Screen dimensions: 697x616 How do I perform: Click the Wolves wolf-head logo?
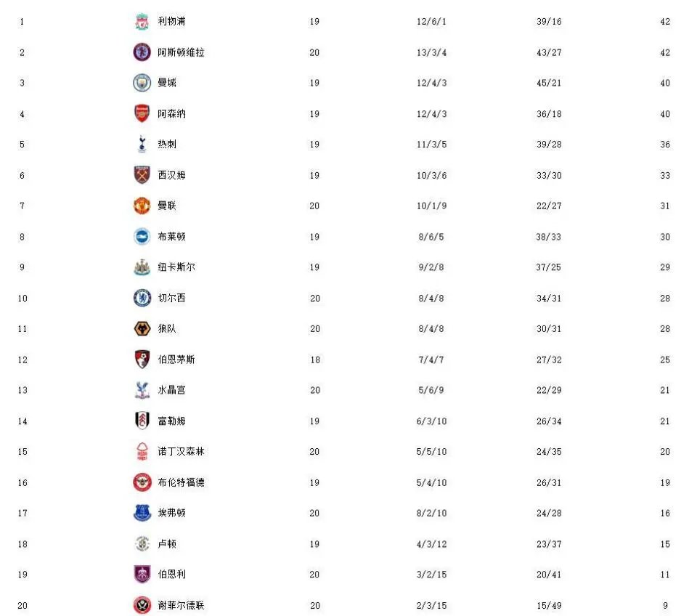142,328
